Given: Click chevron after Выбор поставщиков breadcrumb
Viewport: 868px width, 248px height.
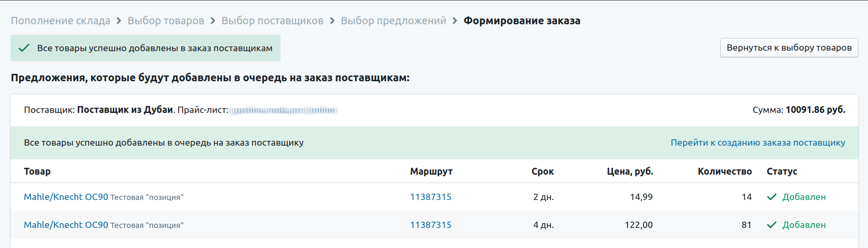Looking at the screenshot, I should [x=332, y=21].
